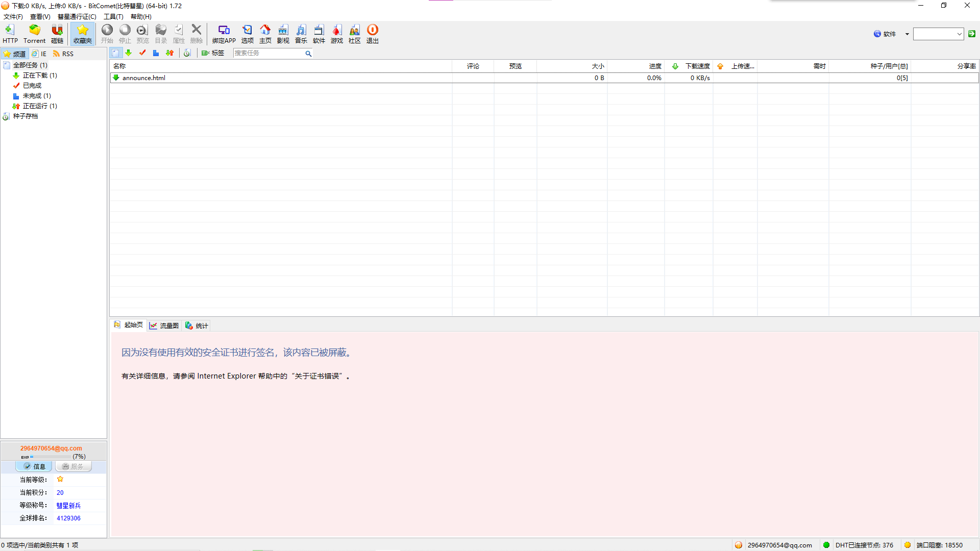Open the 游戏 games section

pyautogui.click(x=337, y=34)
